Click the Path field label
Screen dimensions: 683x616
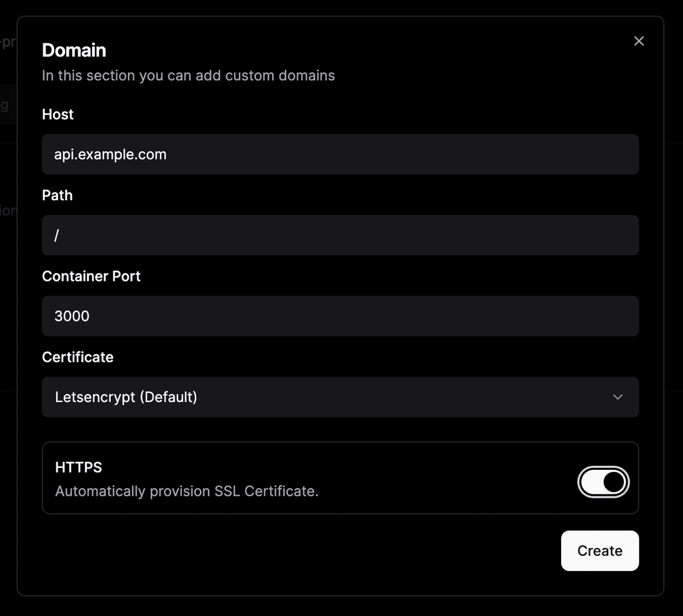(57, 195)
